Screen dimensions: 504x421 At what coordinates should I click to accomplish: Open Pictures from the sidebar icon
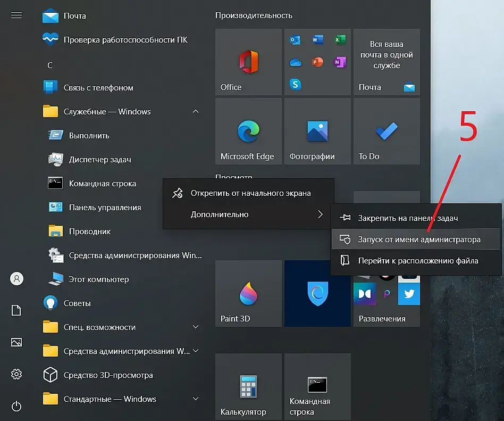click(x=16, y=342)
